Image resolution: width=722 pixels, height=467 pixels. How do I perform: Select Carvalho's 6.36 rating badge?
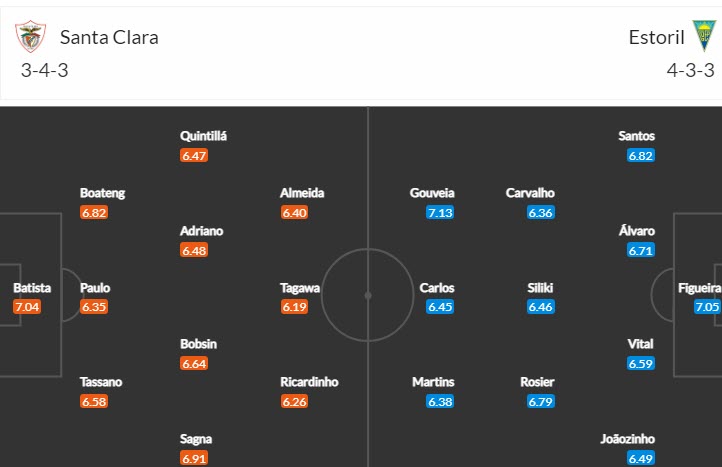point(540,212)
